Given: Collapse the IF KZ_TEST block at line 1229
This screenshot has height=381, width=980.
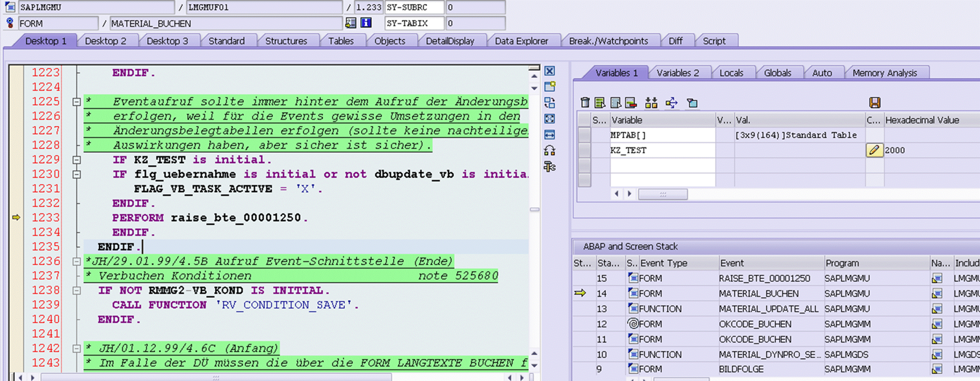Looking at the screenshot, I should pyautogui.click(x=76, y=160).
